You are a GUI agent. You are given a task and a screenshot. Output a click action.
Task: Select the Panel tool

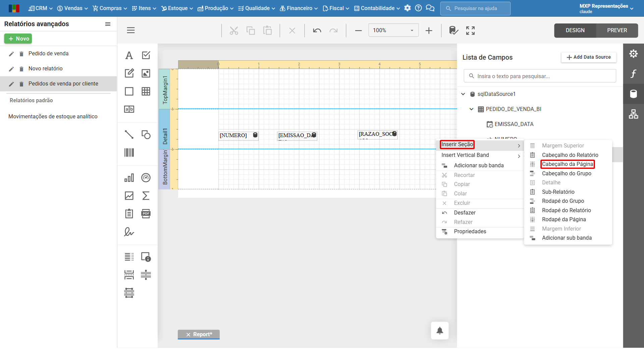coord(129,91)
